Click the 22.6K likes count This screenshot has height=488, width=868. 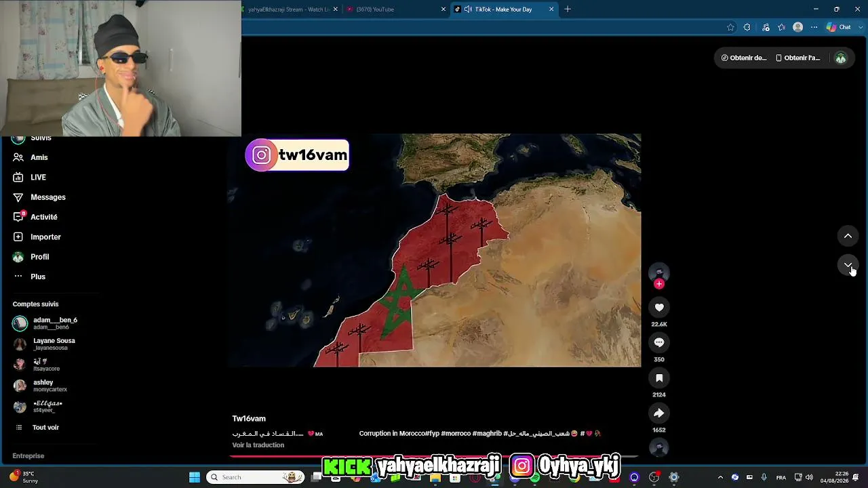coord(659,325)
